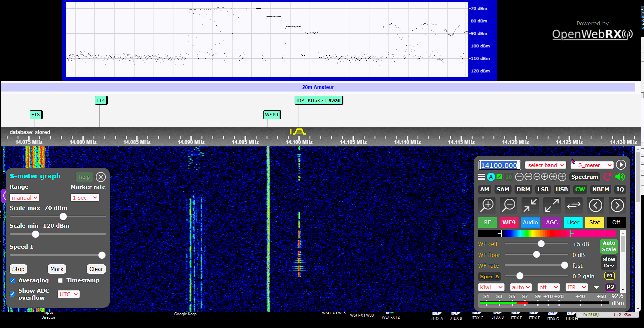Screen dimensions: 644x328
Task: Close the S-meter graph panel with X
Action: click(x=101, y=177)
